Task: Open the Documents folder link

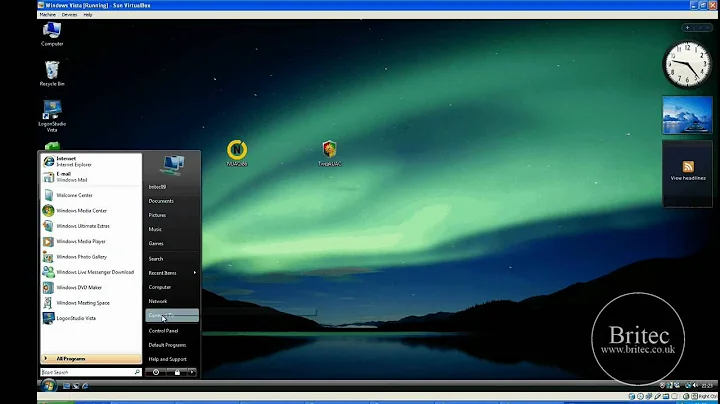Action: (x=172, y=201)
